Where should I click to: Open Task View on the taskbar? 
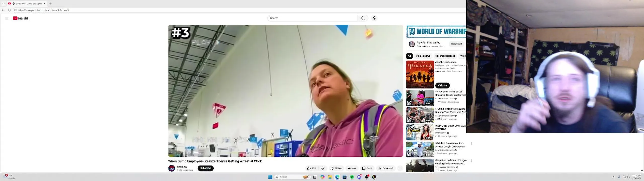tap(314, 177)
